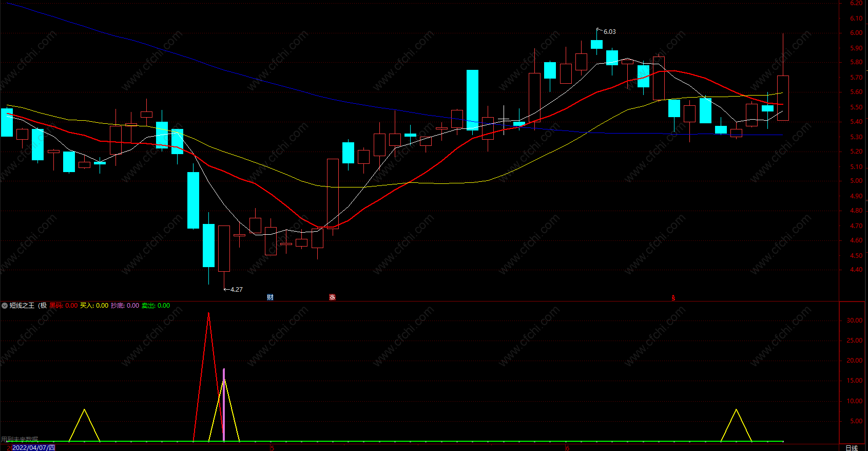Click the 6.03 high price label
Image resolution: width=868 pixels, height=451 pixels.
click(609, 32)
